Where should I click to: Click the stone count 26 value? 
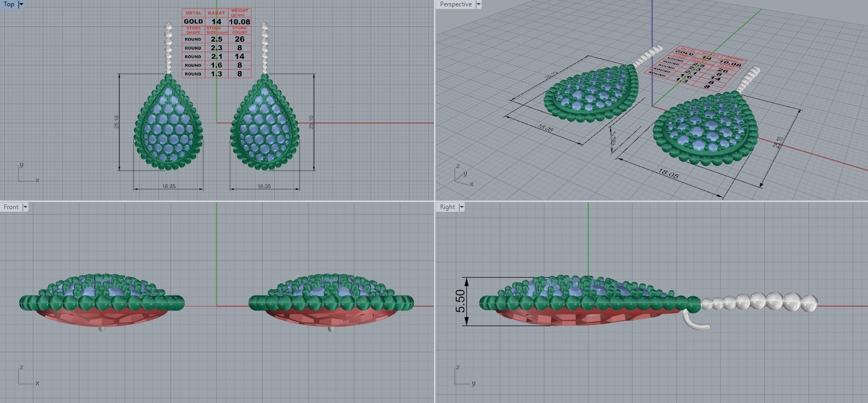[240, 39]
